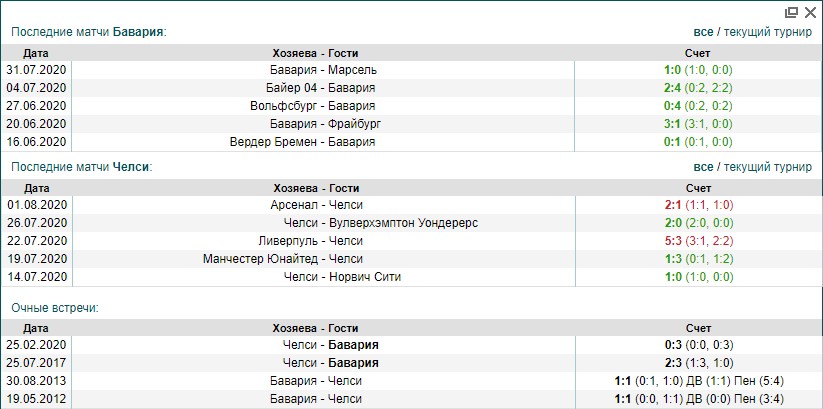Show all matches for Бавария
823x409 pixels.
pyautogui.click(x=705, y=32)
